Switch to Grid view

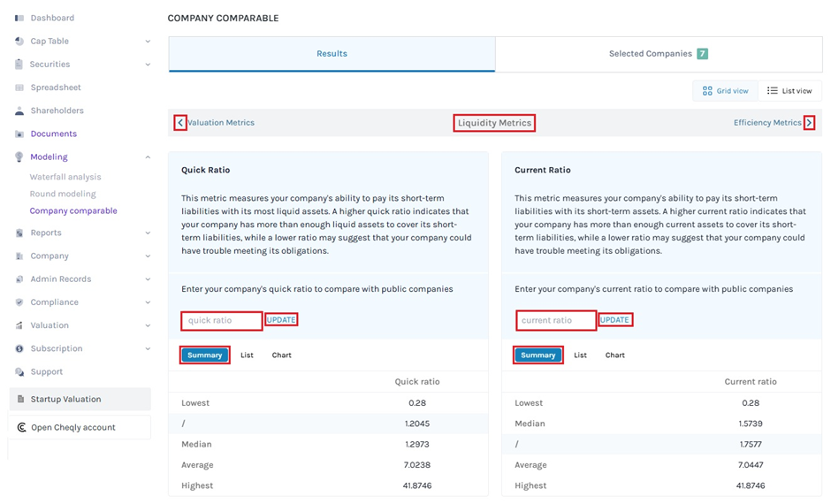click(x=725, y=91)
